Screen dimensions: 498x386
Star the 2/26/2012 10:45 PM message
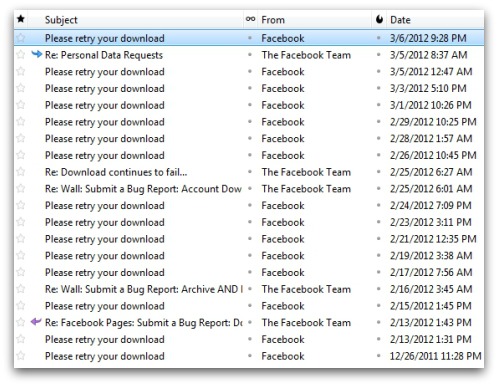tap(21, 155)
